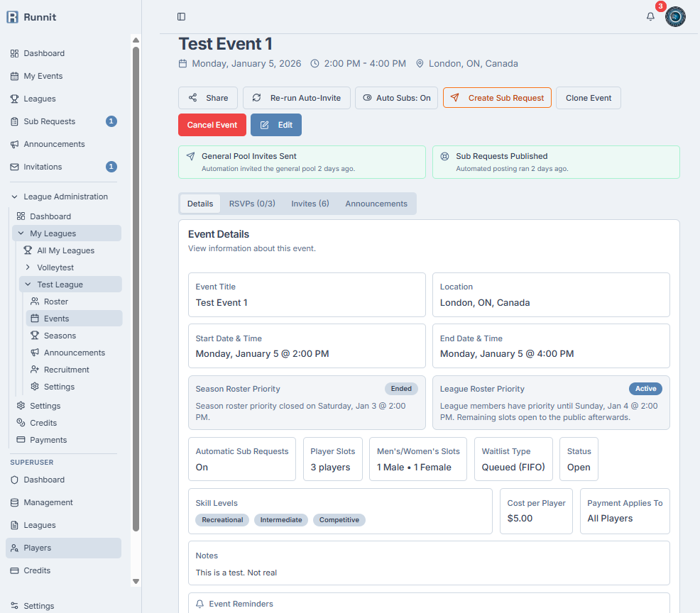Screen dimensions: 700x613
Task: Switch to the RSVPs (0/3) tab
Action: (x=252, y=204)
